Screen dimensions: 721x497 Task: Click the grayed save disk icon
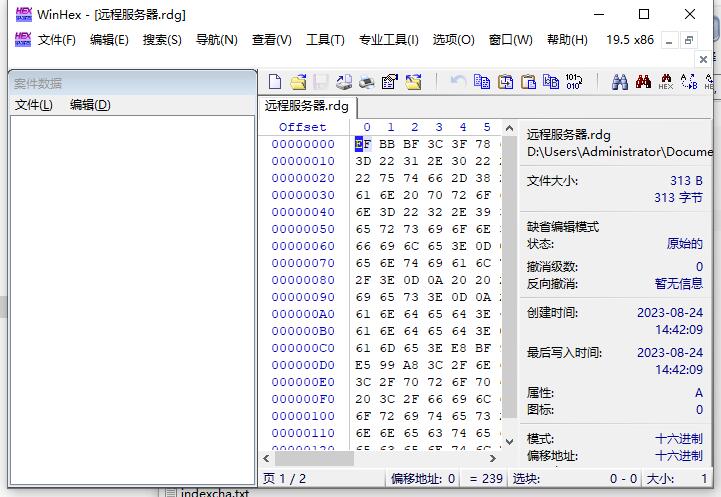320,82
